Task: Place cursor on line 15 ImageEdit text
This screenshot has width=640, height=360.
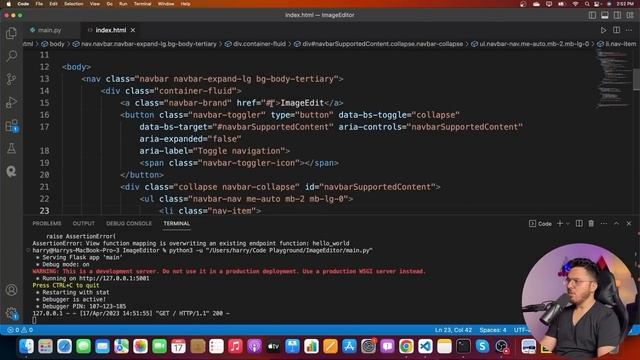Action: pos(302,103)
